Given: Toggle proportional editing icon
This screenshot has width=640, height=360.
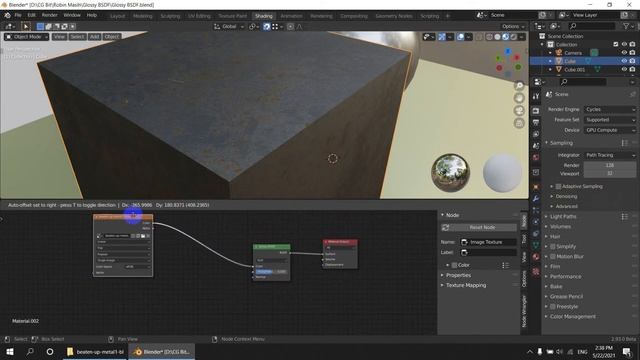Looking at the screenshot, I should (x=290, y=27).
